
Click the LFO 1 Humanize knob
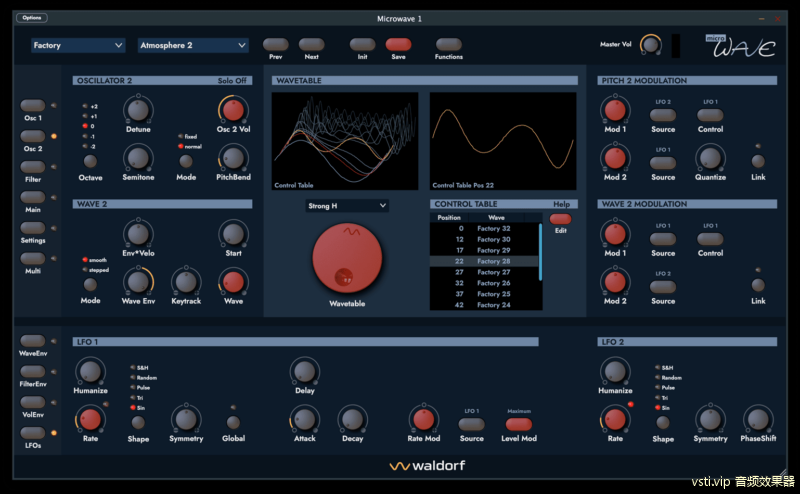(x=90, y=372)
